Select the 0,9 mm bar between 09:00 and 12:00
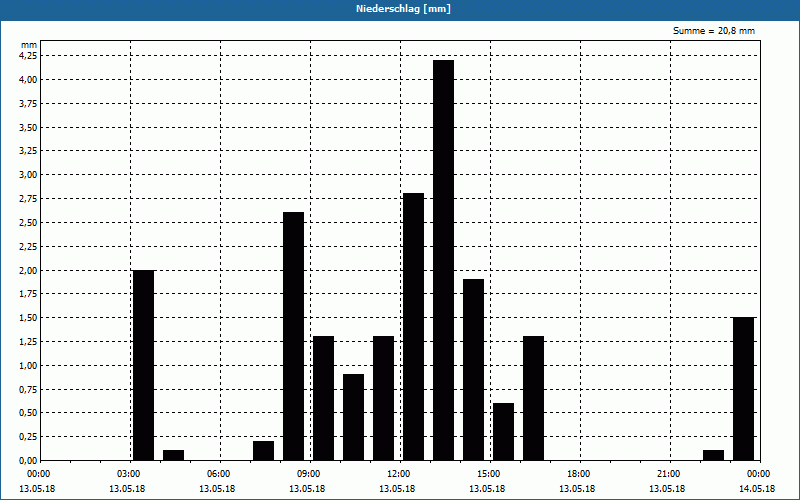 click(x=354, y=417)
